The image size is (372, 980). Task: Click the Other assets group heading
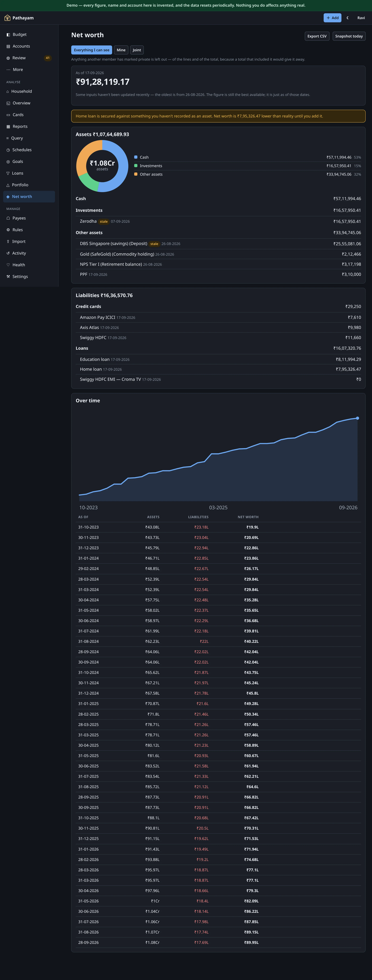point(89,233)
